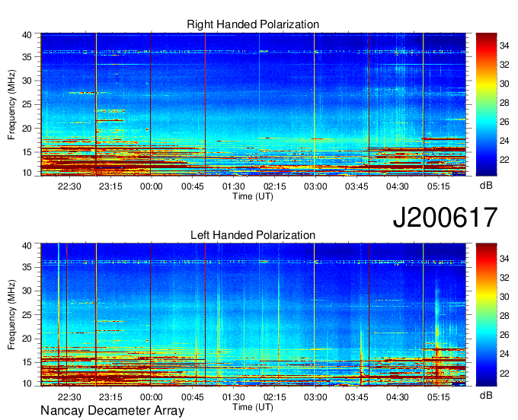Click the 40 MHz tick on Right Handed plot
Screen dimensions: 518x420
27,35
